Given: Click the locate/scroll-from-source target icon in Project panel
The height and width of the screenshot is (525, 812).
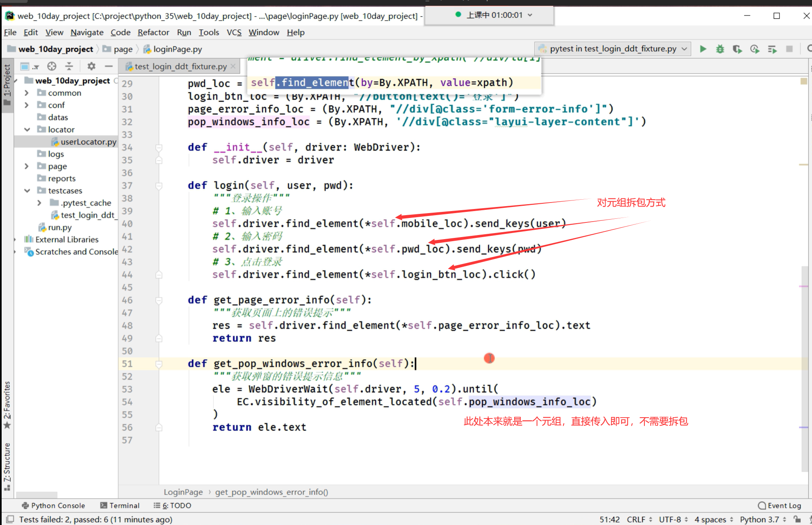Looking at the screenshot, I should click(52, 66).
